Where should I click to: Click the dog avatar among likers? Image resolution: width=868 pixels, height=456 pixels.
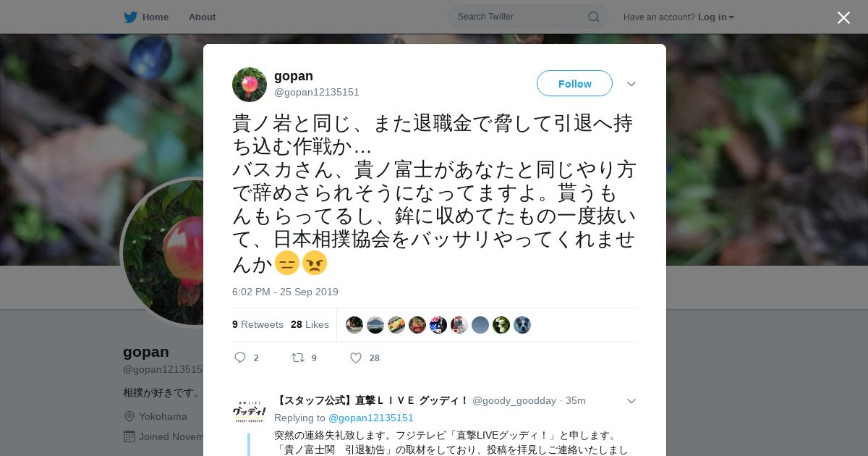coord(522,325)
